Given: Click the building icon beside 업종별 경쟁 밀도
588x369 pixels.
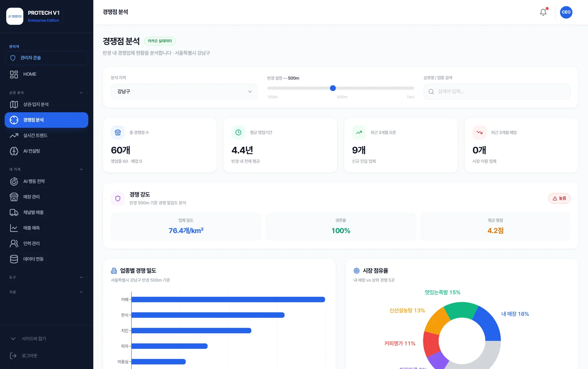Looking at the screenshot, I should point(114,271).
